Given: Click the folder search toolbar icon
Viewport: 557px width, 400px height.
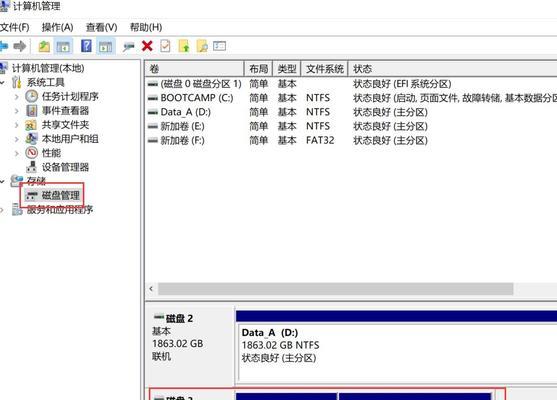Looking at the screenshot, I should tap(202, 46).
